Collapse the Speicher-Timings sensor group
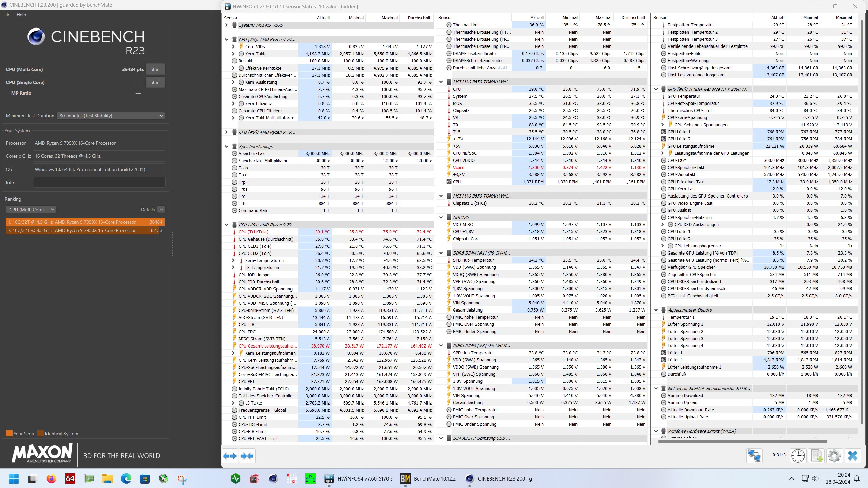 [x=227, y=146]
